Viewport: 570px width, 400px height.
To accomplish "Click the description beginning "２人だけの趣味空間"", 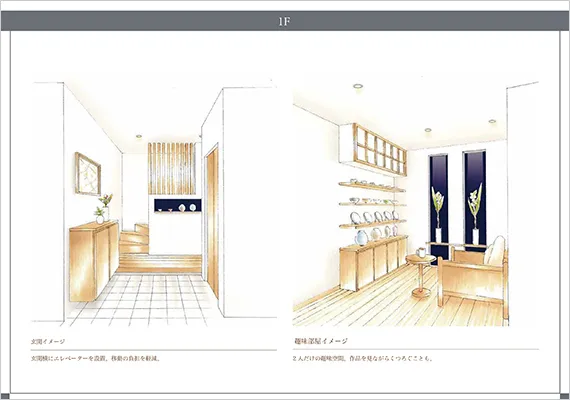I will pyautogui.click(x=363, y=359).
